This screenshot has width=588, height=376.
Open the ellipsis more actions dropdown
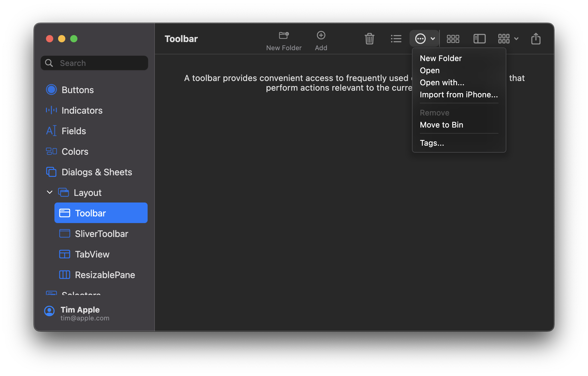click(425, 39)
